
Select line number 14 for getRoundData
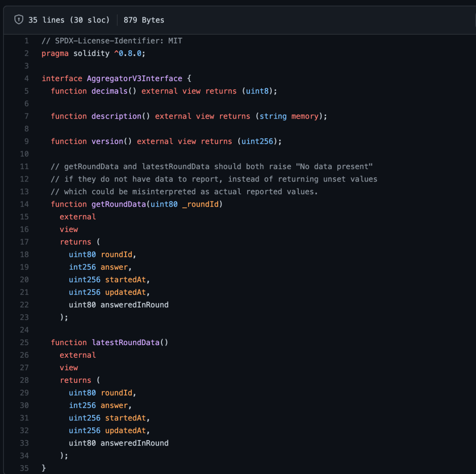coord(24,204)
